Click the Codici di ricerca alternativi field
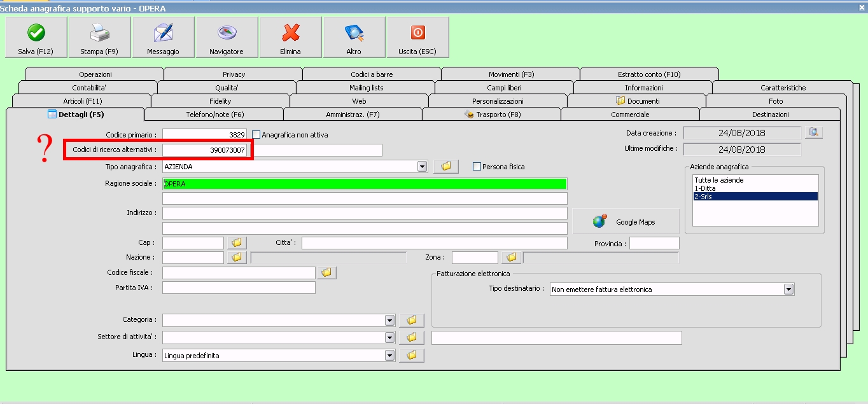This screenshot has height=404, width=868. 204,150
